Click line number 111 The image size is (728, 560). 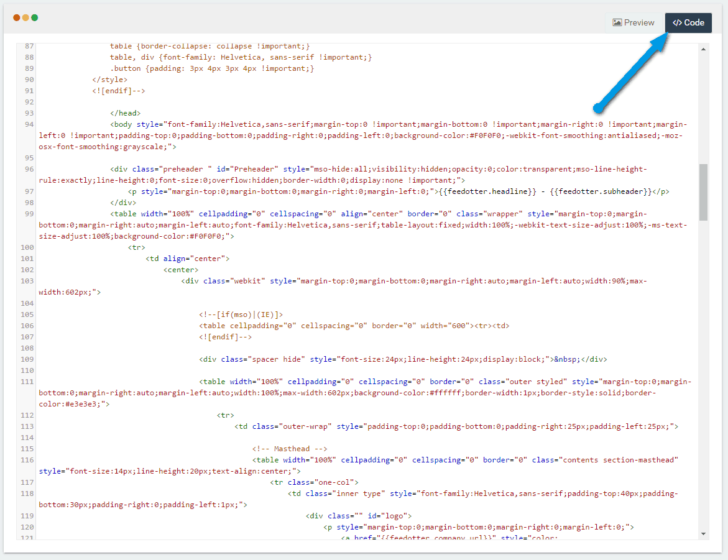coord(27,382)
